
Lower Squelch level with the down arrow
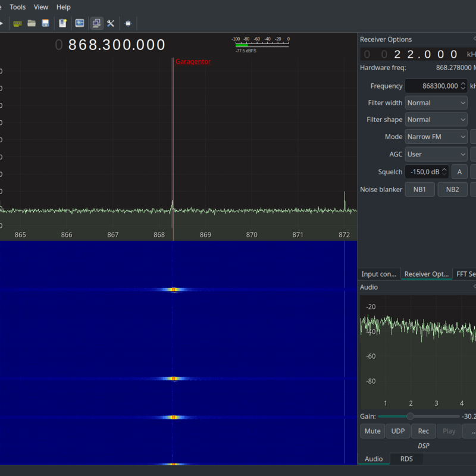pyautogui.click(x=444, y=174)
